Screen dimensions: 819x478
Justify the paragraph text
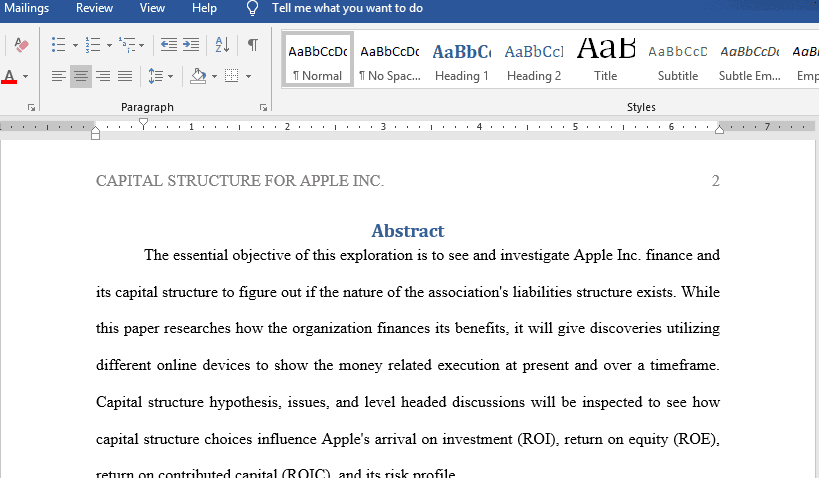[x=125, y=76]
